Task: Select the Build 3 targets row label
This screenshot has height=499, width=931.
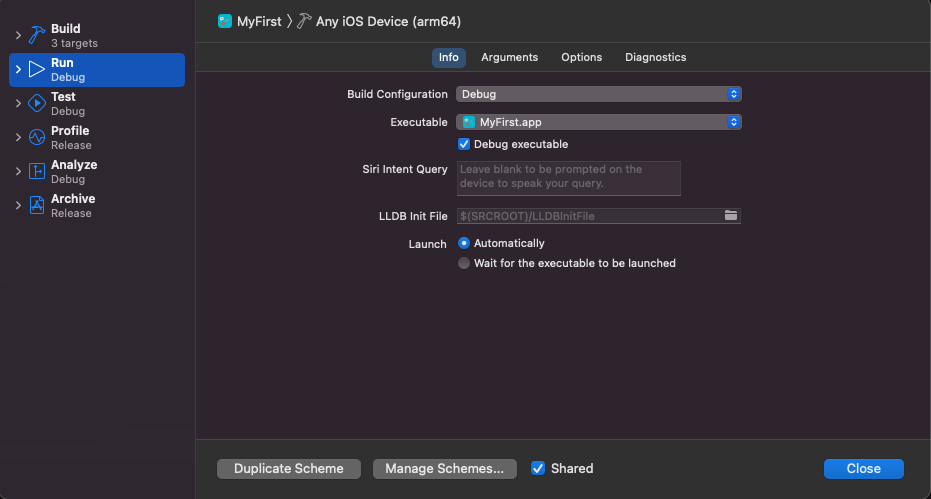Action: pos(74,36)
